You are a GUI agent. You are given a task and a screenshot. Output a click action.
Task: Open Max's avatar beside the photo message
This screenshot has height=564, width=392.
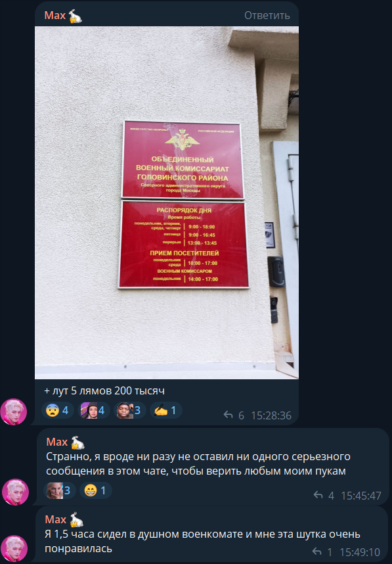[14, 412]
